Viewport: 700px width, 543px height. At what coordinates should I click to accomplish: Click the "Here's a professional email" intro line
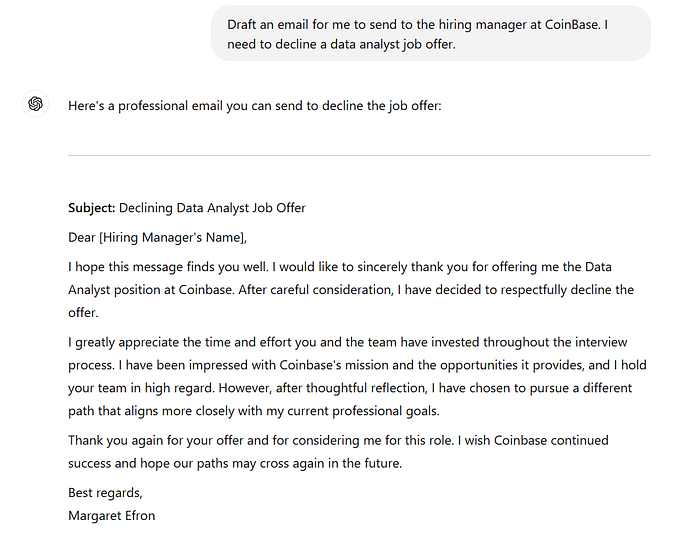(x=254, y=105)
